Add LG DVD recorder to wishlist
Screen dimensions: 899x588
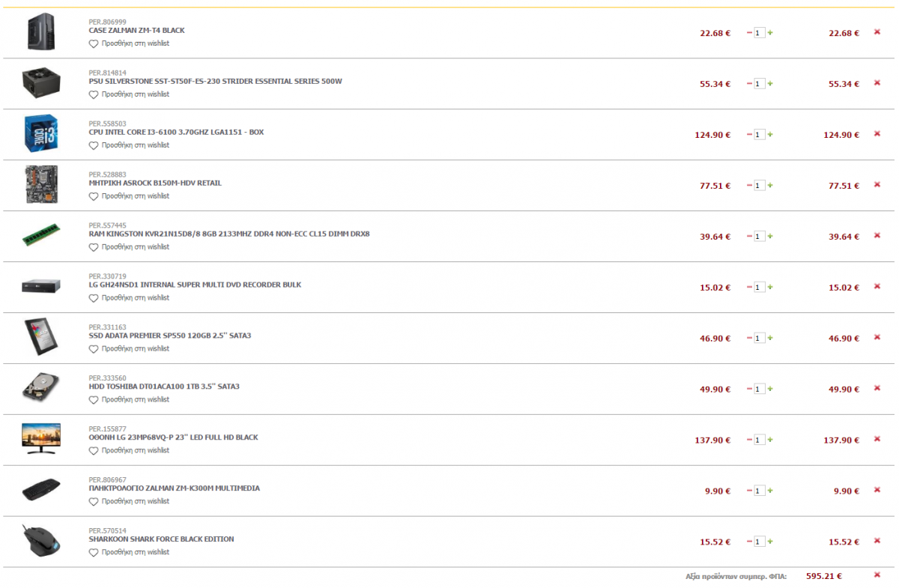tap(129, 298)
